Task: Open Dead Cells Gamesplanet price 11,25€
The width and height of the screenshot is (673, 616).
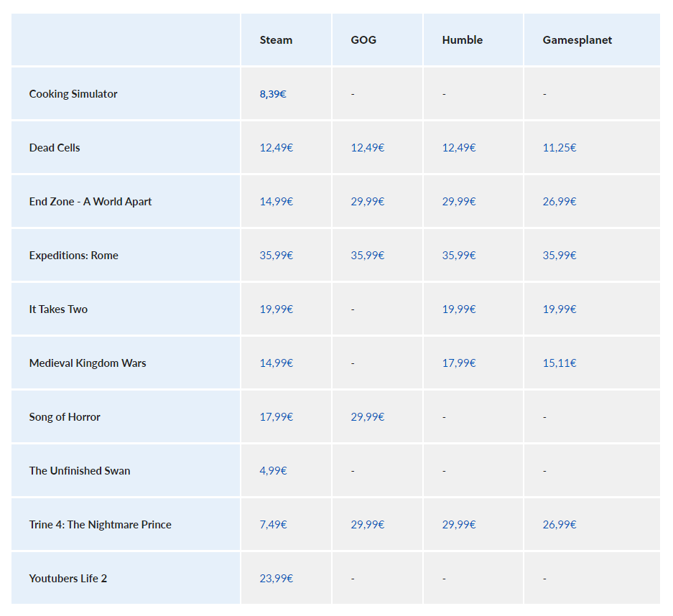Action: [560, 148]
